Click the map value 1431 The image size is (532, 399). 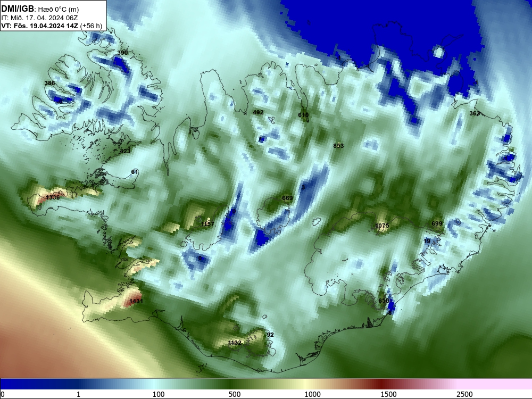point(136,301)
